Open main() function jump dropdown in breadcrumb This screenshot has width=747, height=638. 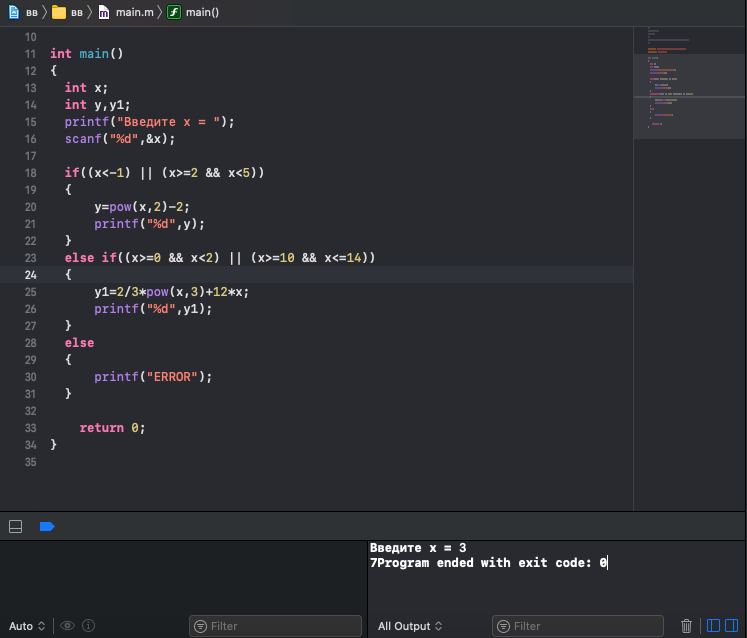202,12
